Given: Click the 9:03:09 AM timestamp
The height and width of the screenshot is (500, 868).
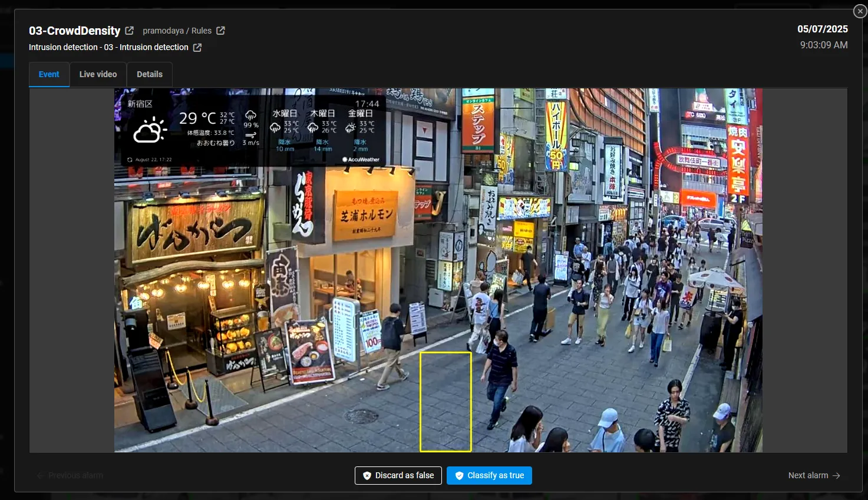Looking at the screenshot, I should 824,45.
